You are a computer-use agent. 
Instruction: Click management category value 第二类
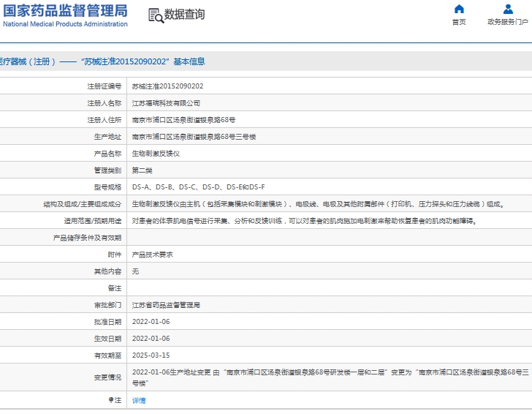(x=142, y=170)
